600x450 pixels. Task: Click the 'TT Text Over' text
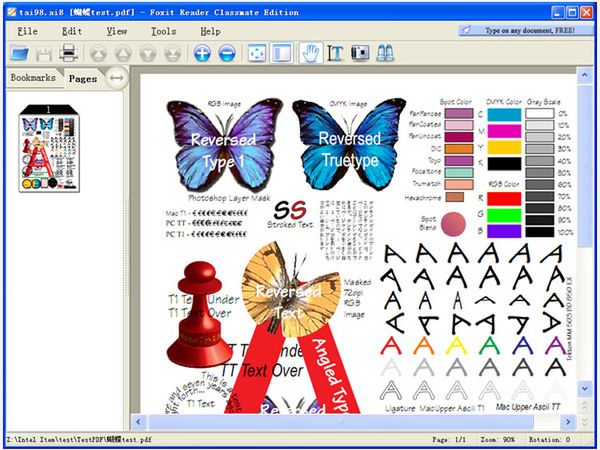[262, 370]
